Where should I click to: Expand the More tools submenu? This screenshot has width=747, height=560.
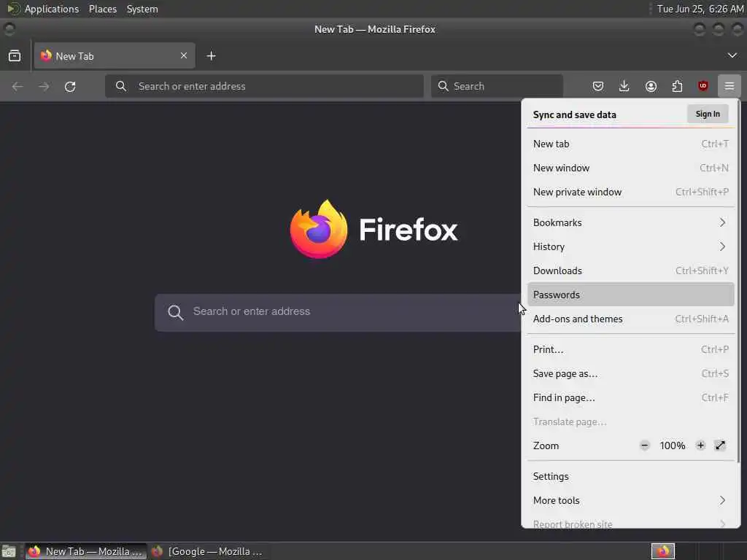coord(631,500)
